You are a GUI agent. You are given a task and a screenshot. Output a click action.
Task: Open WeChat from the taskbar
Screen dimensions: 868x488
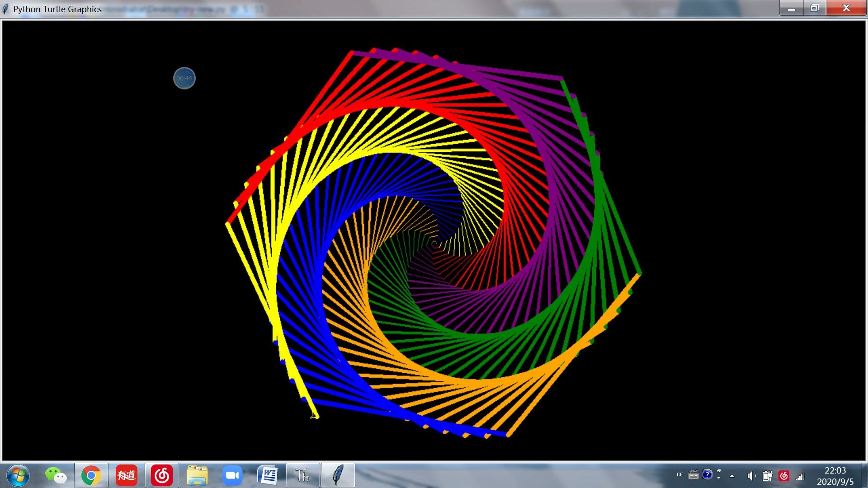(x=56, y=475)
